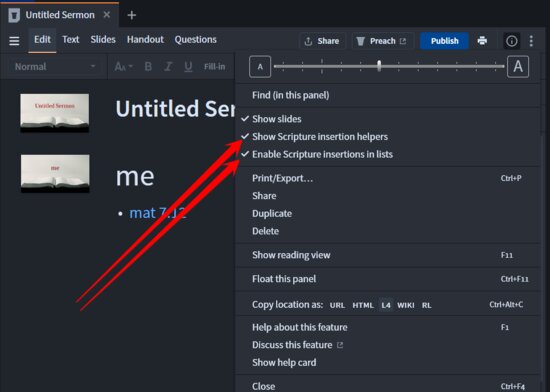Open the font size dropdown
550x392 pixels.
click(124, 66)
